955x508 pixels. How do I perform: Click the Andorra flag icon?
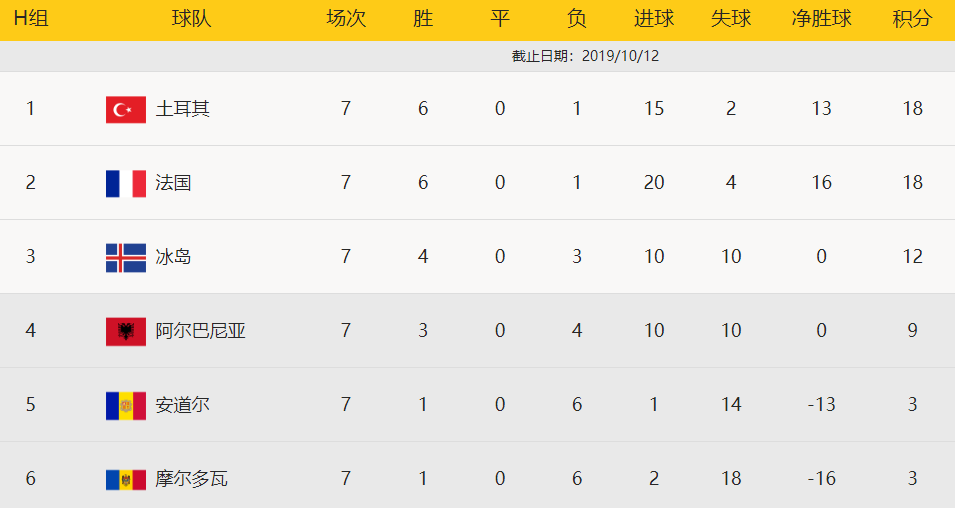coord(126,405)
